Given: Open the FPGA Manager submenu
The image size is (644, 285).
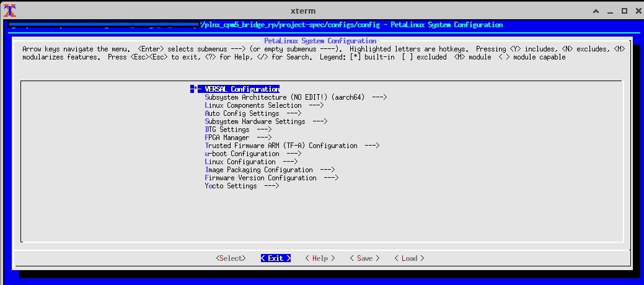Looking at the screenshot, I should [238, 138].
